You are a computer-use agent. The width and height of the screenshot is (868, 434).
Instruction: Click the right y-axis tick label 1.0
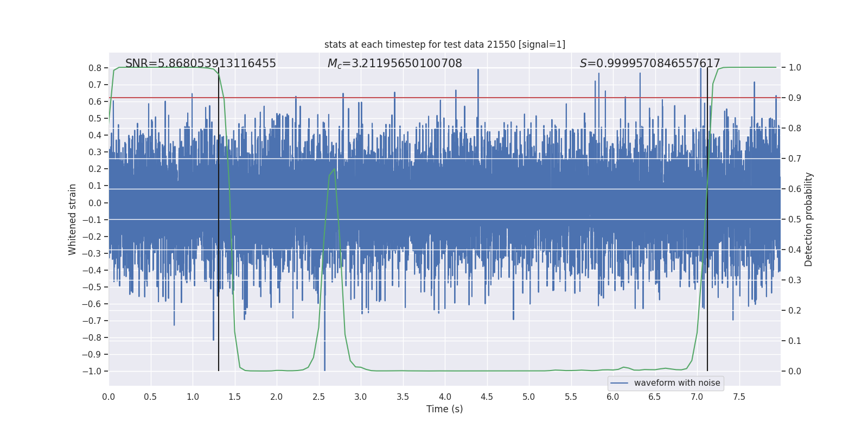pyautogui.click(x=795, y=67)
